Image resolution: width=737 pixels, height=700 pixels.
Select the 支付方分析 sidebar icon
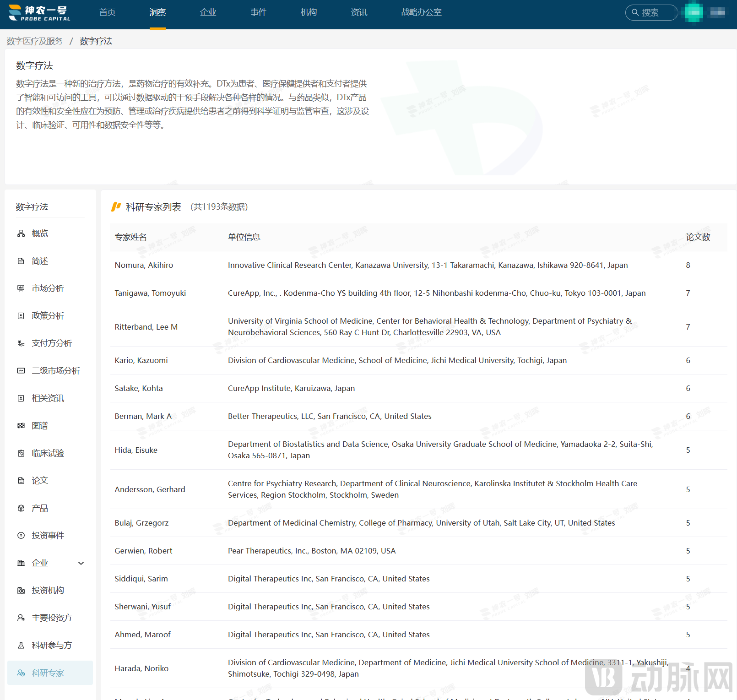[x=21, y=343]
